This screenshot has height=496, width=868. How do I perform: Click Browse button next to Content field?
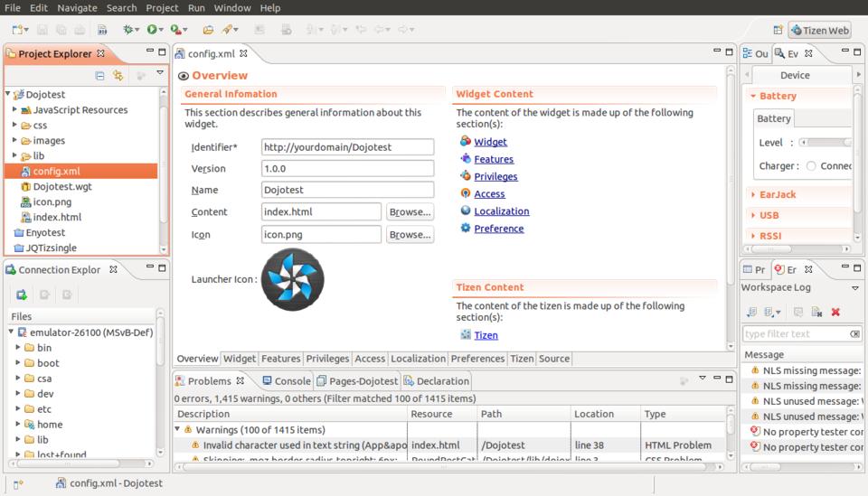410,212
